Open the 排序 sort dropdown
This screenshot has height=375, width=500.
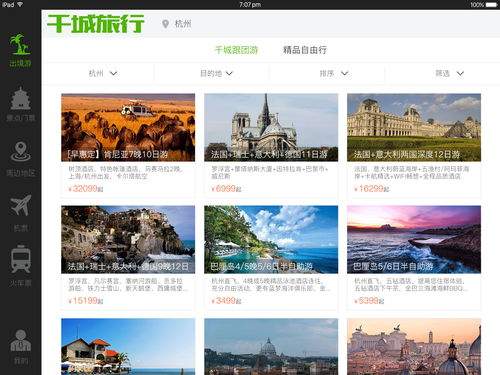(334, 73)
